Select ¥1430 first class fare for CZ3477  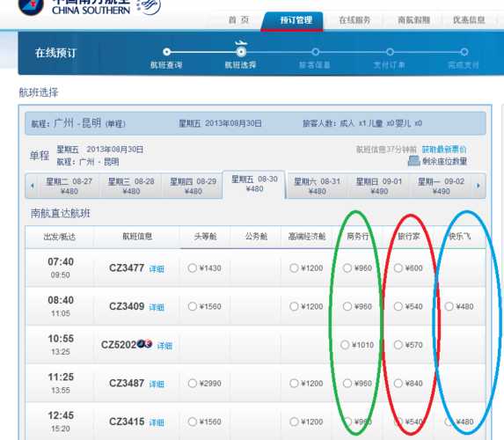pyautogui.click(x=193, y=268)
